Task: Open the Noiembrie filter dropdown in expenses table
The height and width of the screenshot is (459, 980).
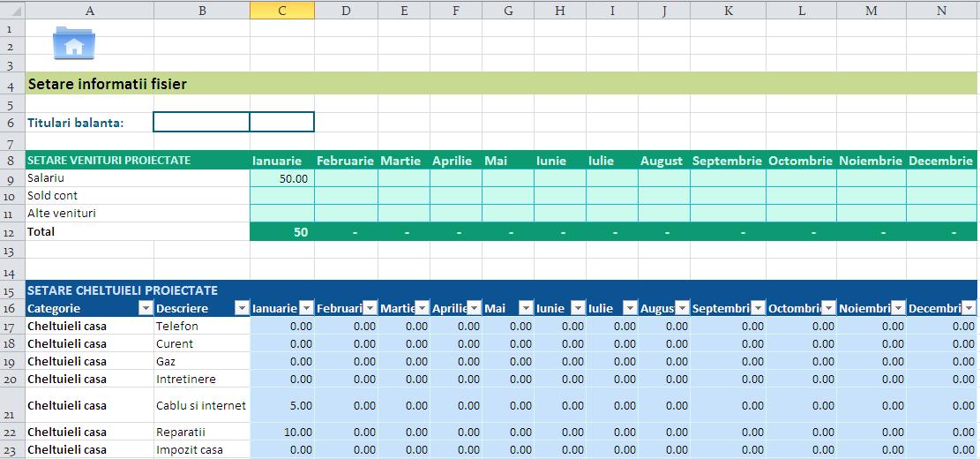Action: 899,308
